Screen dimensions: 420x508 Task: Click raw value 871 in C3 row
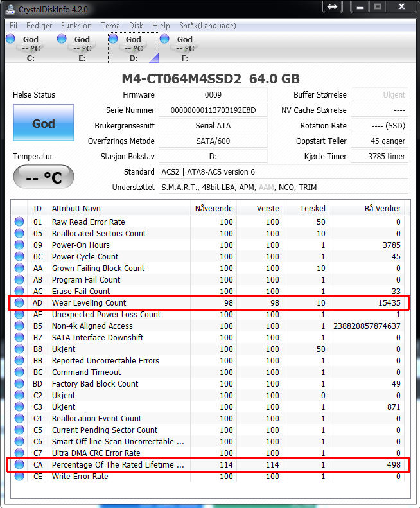pyautogui.click(x=394, y=407)
